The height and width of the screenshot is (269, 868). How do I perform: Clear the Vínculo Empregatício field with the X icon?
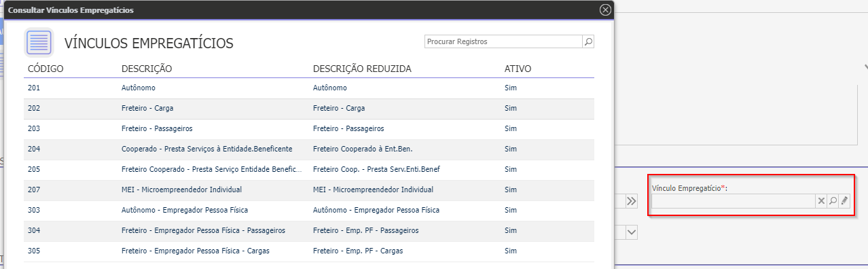pos(821,201)
